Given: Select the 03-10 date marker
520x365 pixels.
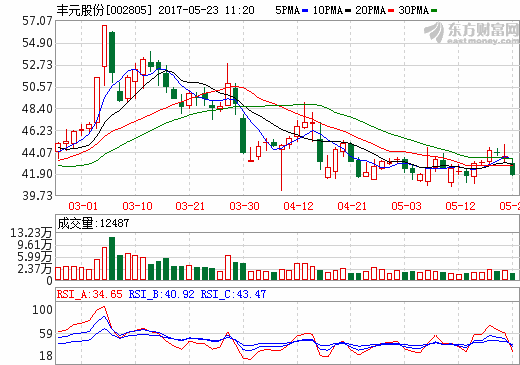Looking at the screenshot, I should pyautogui.click(x=137, y=206).
